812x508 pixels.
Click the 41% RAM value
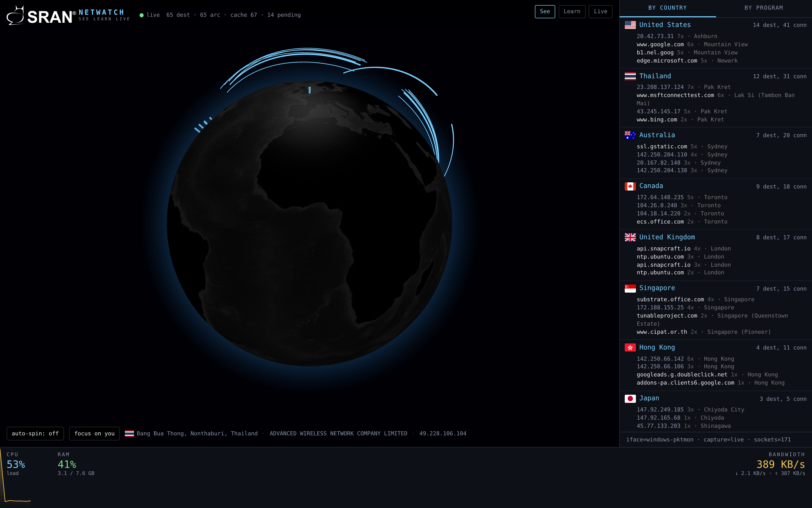coord(67,464)
